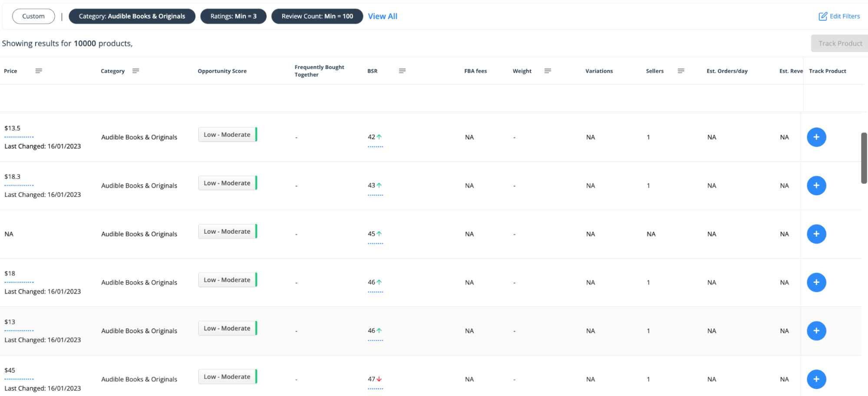Click the red down arrow beside BSR 47

pyautogui.click(x=378, y=378)
